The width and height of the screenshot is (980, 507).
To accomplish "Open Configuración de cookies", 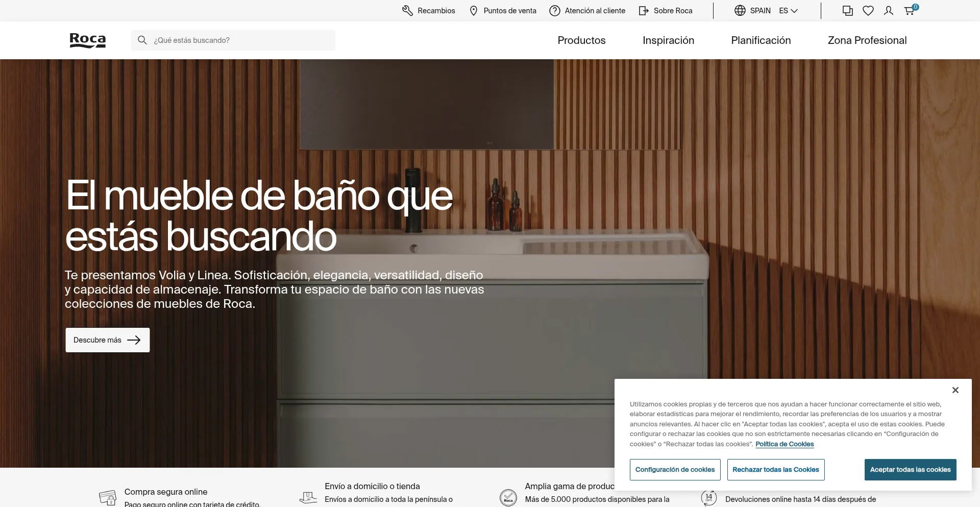I will coord(675,470).
